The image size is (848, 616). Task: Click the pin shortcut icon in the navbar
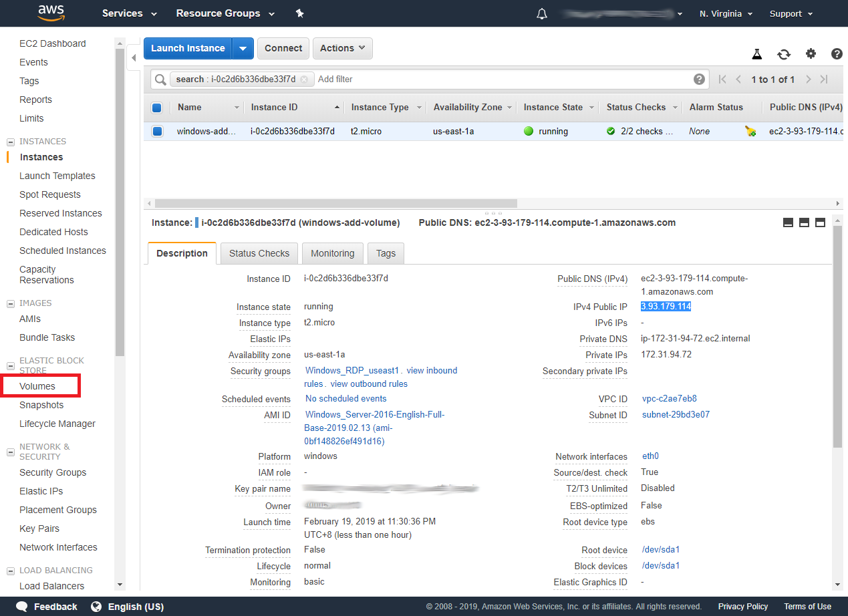(299, 13)
